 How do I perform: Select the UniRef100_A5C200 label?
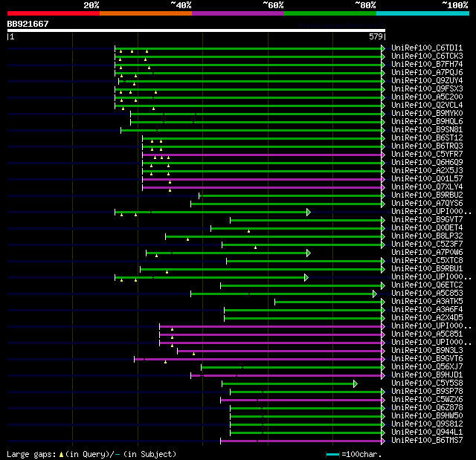click(x=427, y=97)
